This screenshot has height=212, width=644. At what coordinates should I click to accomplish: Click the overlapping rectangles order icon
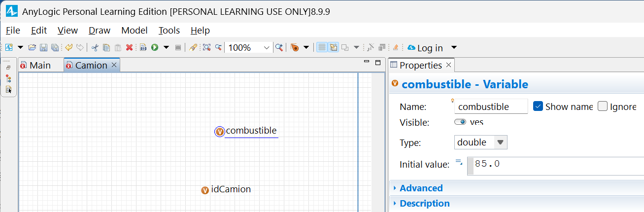click(x=345, y=48)
